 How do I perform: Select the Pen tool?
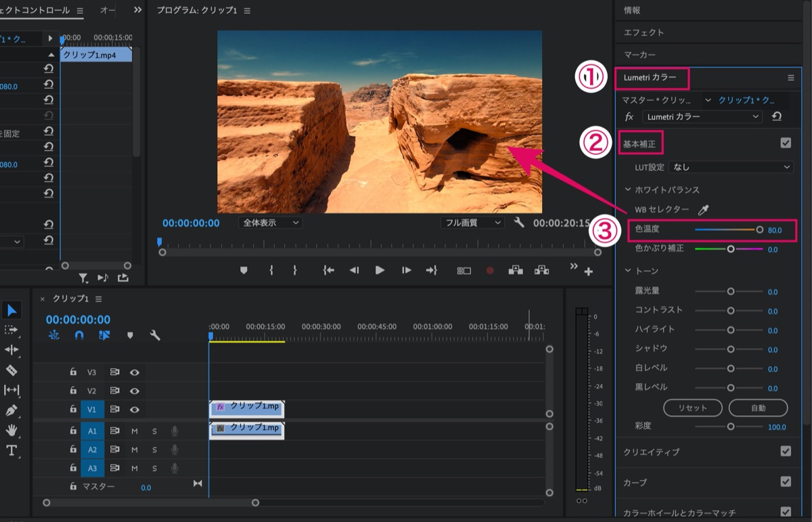click(x=12, y=410)
